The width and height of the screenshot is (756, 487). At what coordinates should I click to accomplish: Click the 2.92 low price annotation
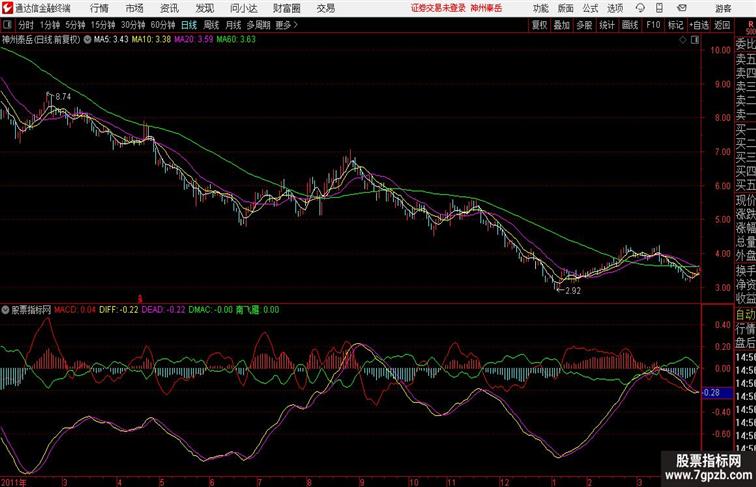coord(573,291)
